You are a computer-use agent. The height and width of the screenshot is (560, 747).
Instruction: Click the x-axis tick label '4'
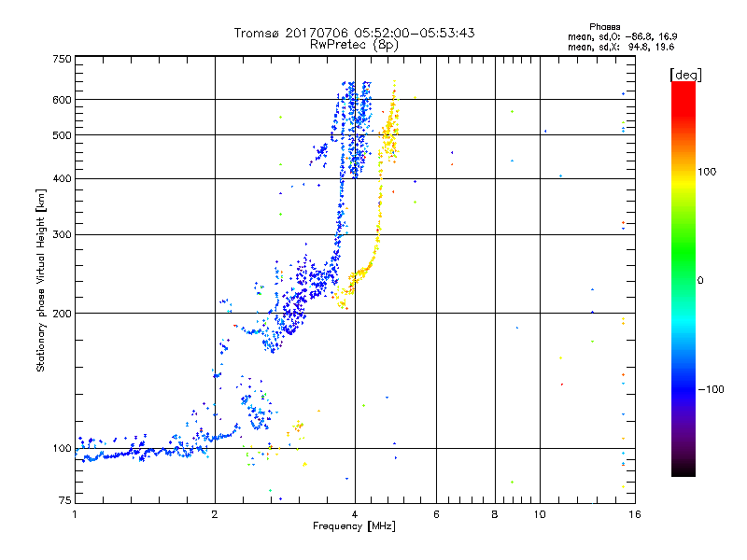355,514
